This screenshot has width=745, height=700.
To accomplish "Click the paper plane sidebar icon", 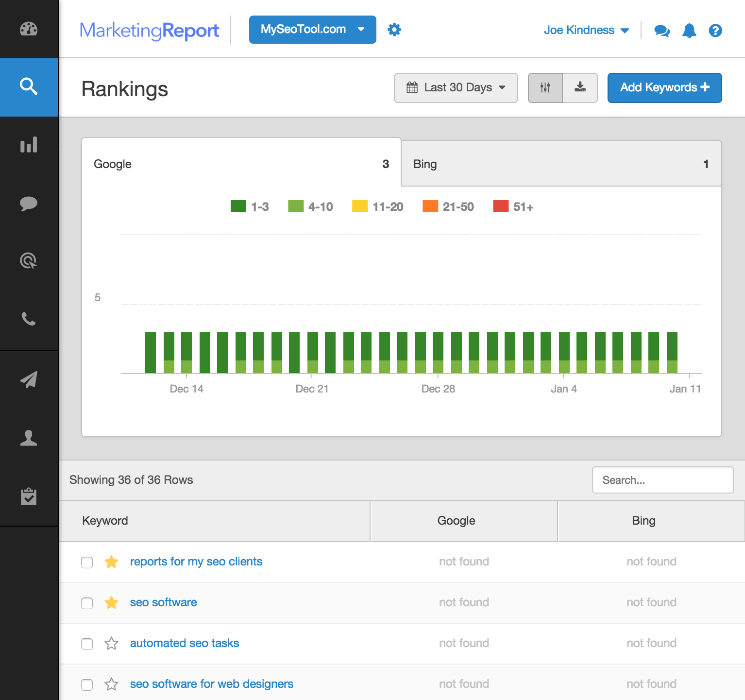I will tap(29, 379).
